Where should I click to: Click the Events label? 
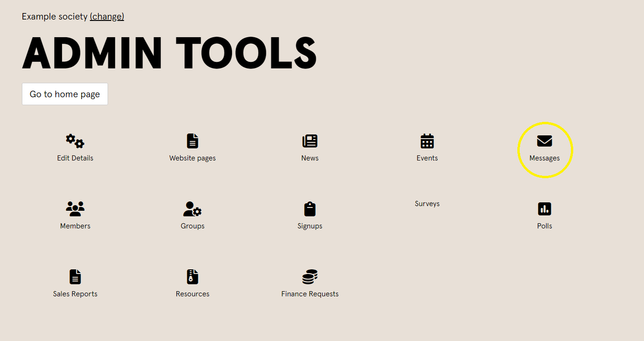point(427,158)
